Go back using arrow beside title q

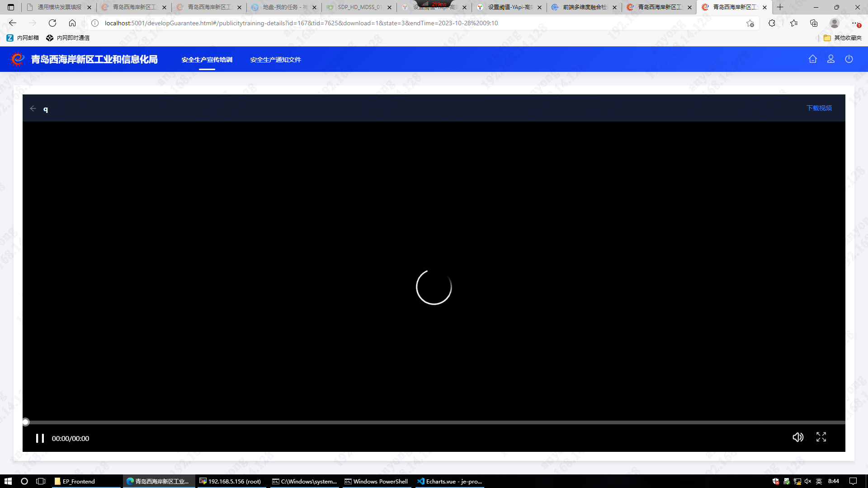point(33,108)
